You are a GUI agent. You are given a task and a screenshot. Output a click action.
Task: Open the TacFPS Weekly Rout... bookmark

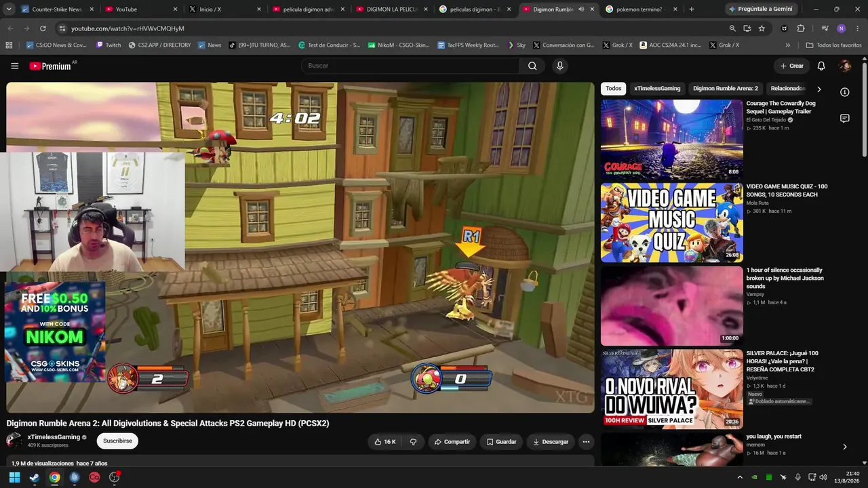pyautogui.click(x=468, y=45)
